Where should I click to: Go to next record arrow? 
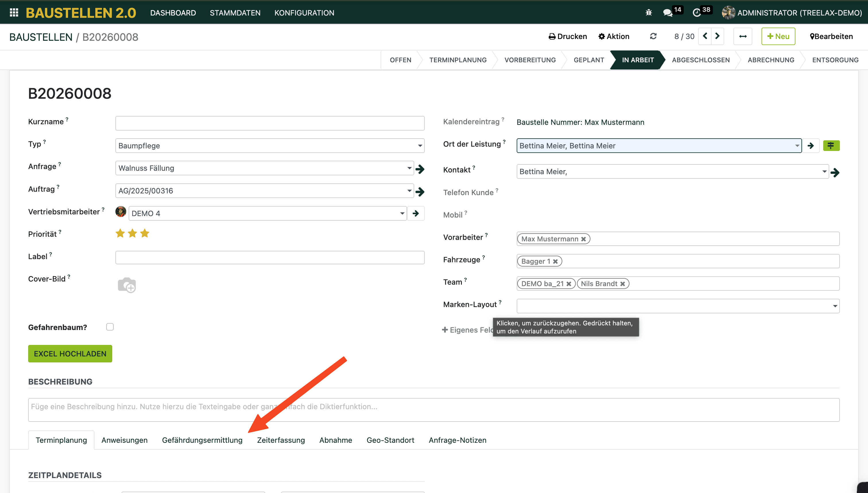coord(717,36)
